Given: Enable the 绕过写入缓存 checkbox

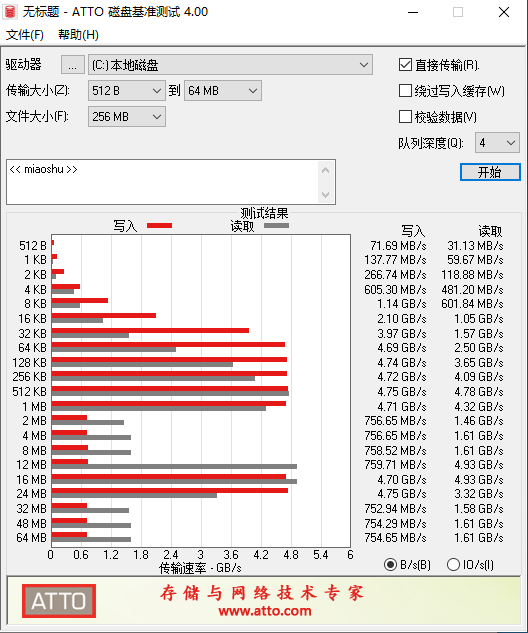Looking at the screenshot, I should 405,91.
